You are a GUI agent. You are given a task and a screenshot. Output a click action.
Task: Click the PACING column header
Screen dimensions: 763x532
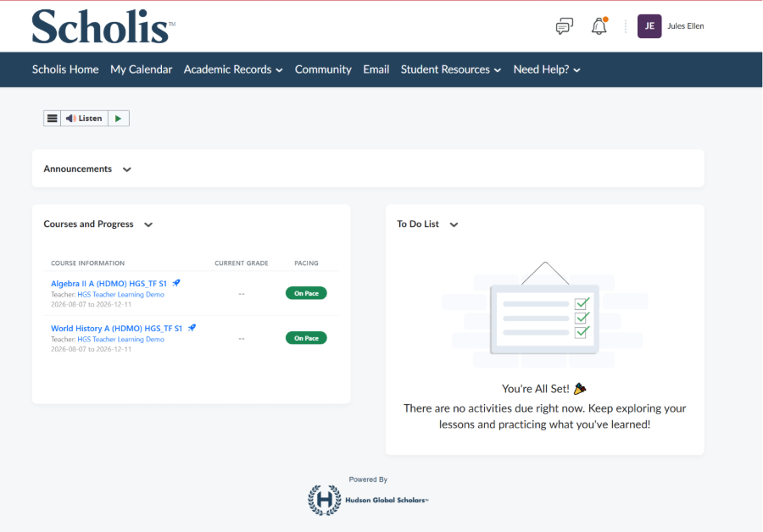point(306,263)
